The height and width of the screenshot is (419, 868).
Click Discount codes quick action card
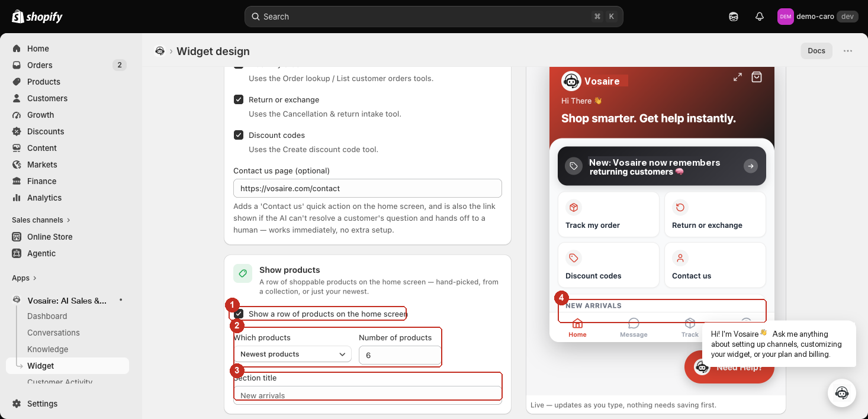click(609, 265)
